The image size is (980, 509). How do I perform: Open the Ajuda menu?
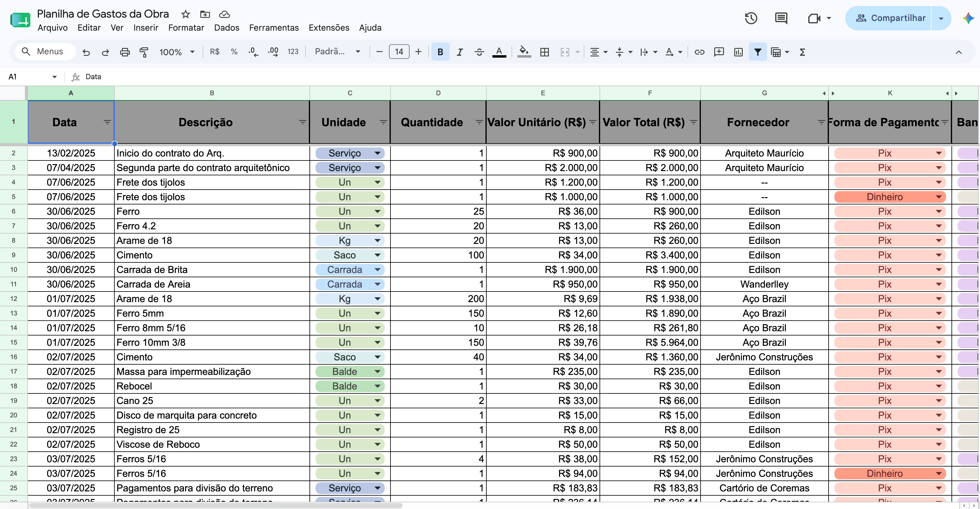pyautogui.click(x=370, y=28)
